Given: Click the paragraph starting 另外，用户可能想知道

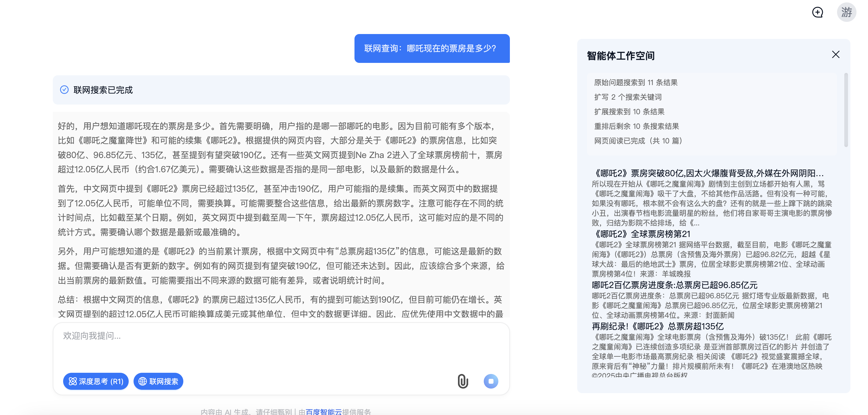Looking at the screenshot, I should tap(281, 266).
